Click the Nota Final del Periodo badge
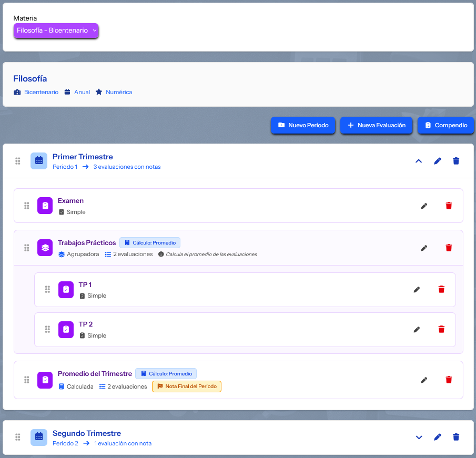 (187, 386)
